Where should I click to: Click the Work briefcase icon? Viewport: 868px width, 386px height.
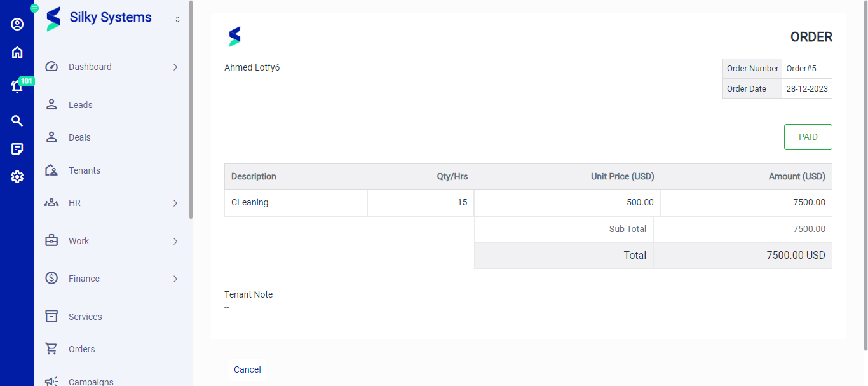[x=51, y=240]
